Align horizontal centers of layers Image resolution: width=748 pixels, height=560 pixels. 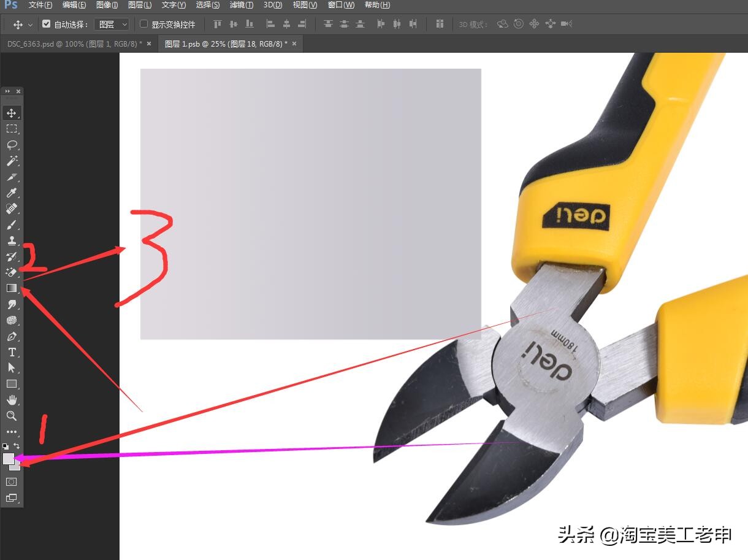[x=286, y=24]
